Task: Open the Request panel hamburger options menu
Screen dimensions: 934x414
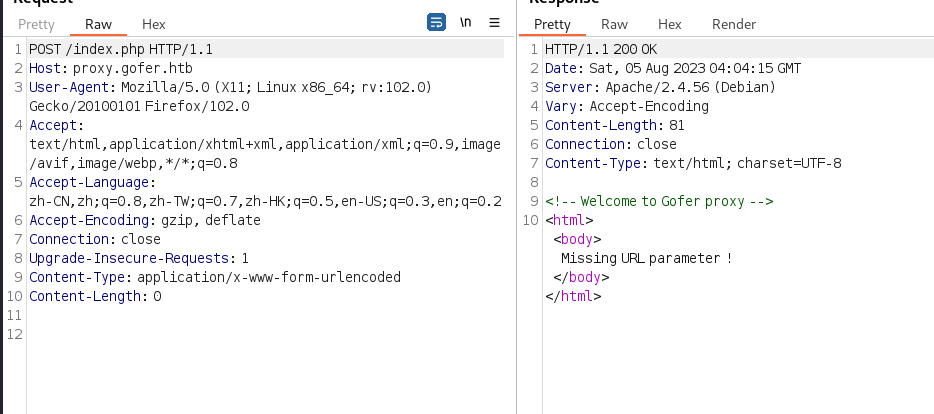Action: tap(494, 23)
